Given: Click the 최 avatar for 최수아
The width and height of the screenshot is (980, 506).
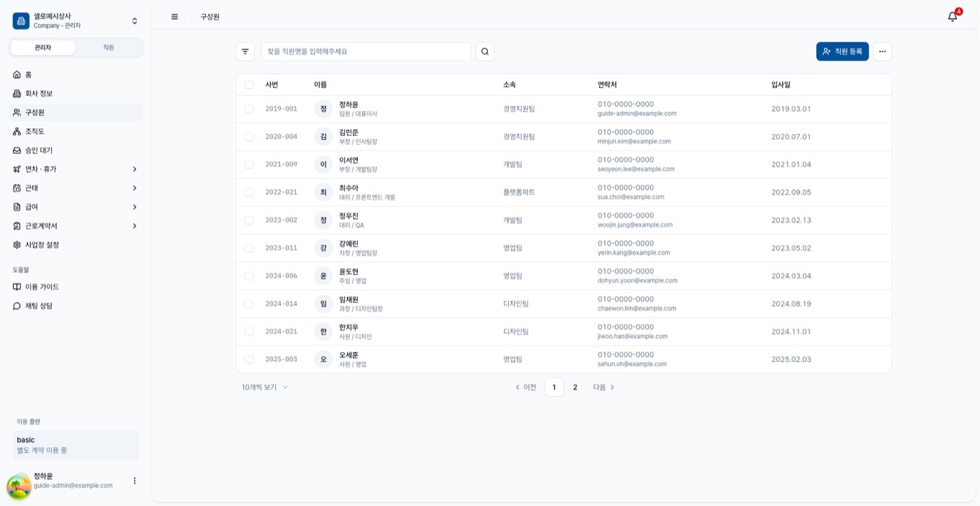Looking at the screenshot, I should (x=323, y=192).
